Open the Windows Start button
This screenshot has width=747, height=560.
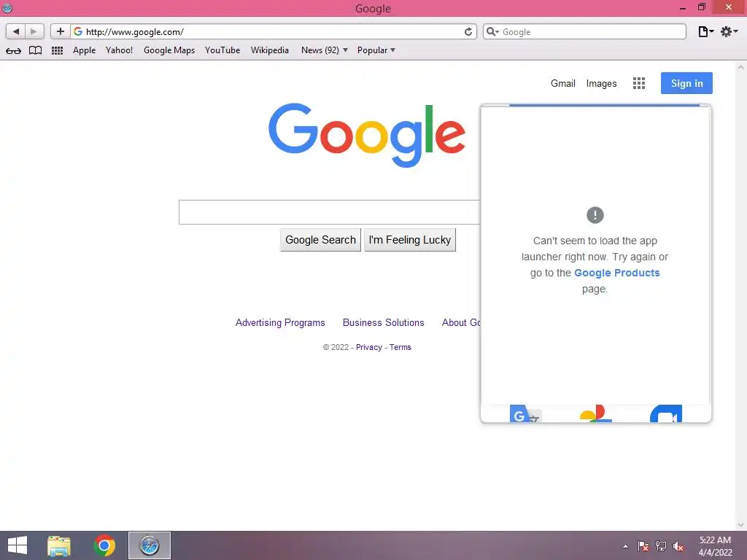(18, 545)
